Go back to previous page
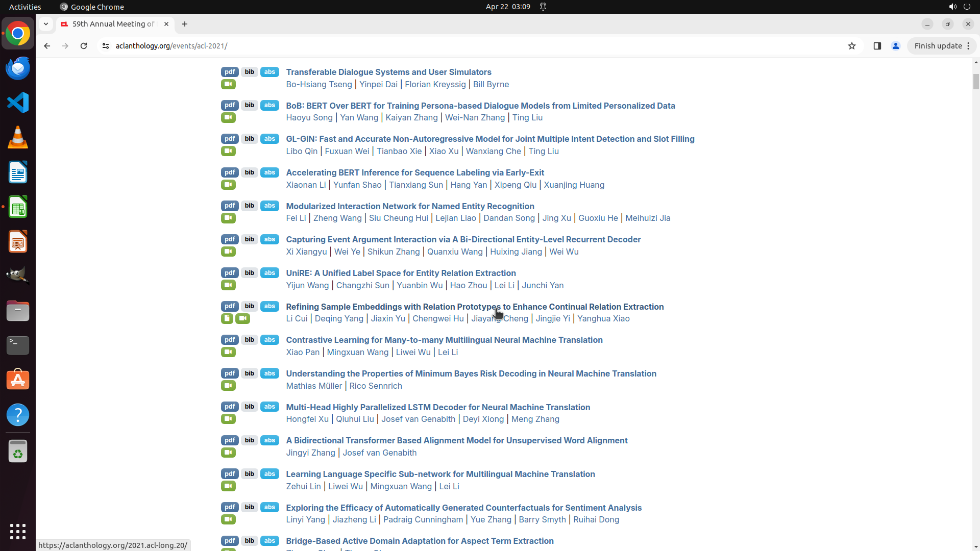This screenshot has height=551, width=980. coord(47,46)
